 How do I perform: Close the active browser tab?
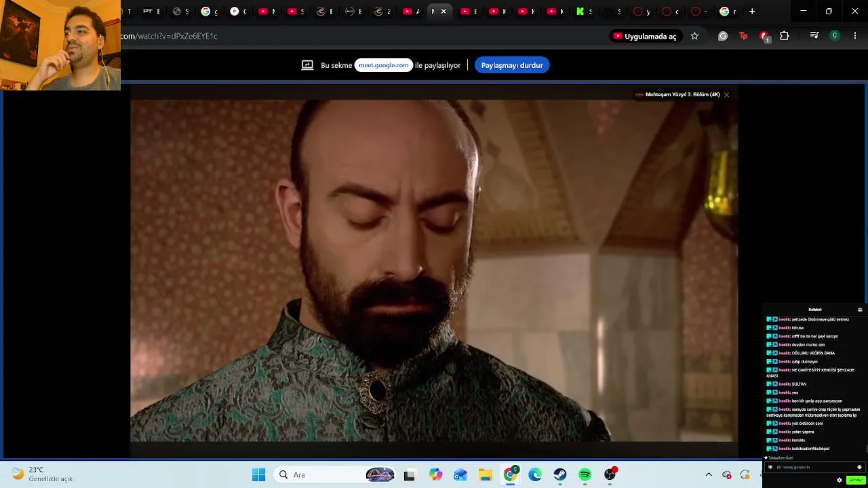(443, 12)
